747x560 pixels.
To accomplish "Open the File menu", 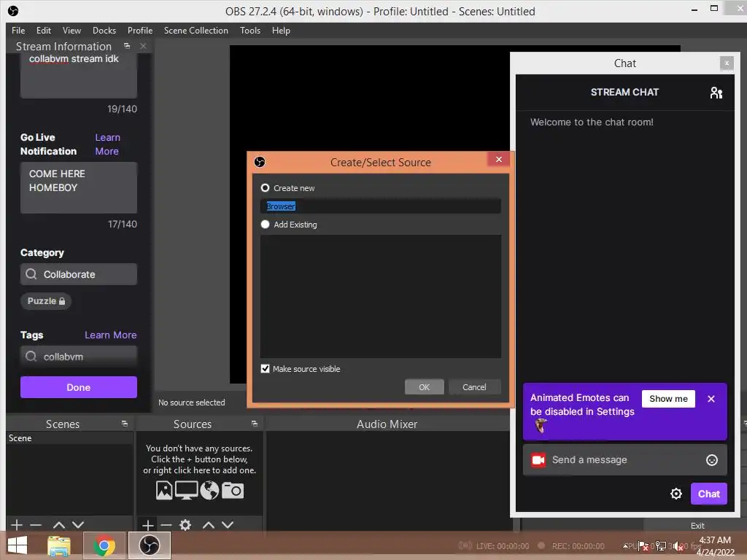I will pyautogui.click(x=18, y=31).
